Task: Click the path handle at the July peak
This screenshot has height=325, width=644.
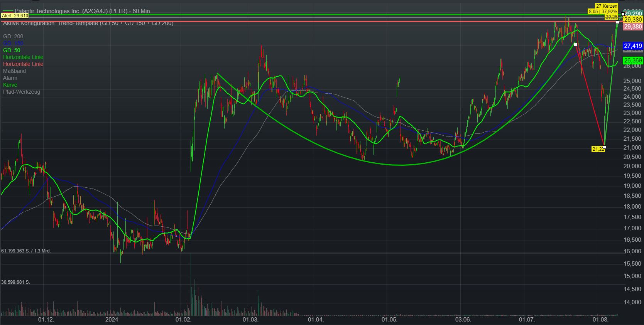Action: pos(575,44)
